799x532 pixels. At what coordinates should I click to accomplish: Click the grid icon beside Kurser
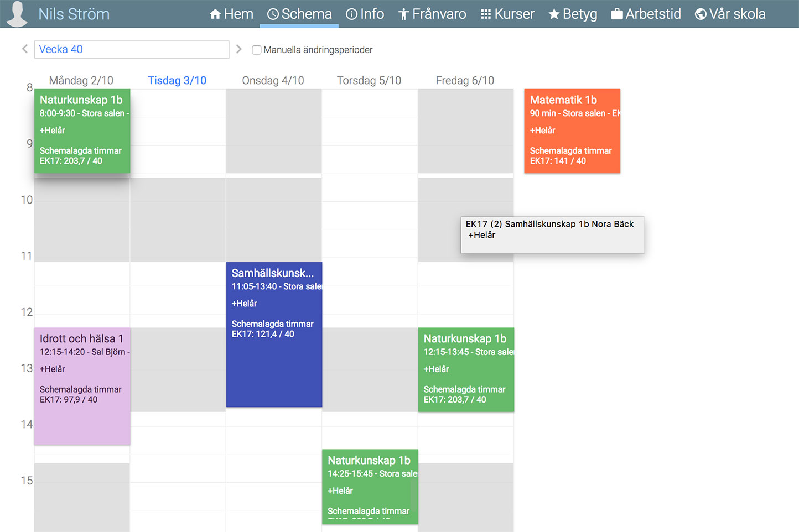[x=486, y=14]
